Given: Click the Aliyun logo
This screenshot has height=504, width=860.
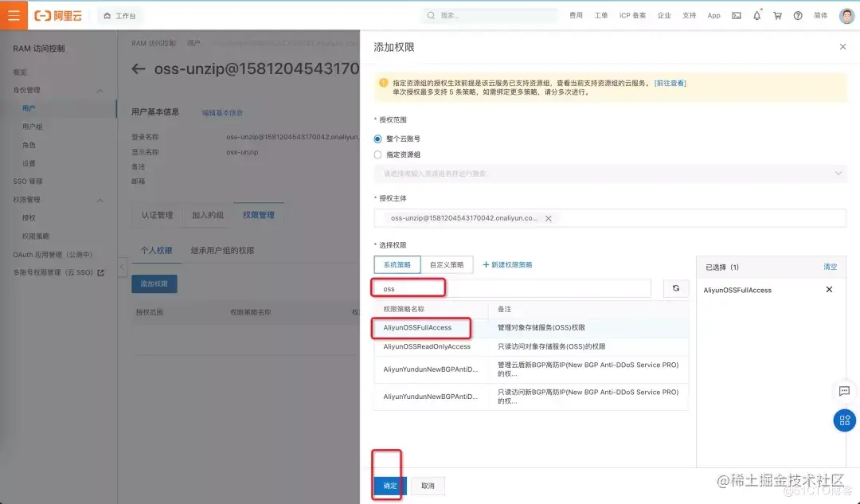Looking at the screenshot, I should 58,16.
